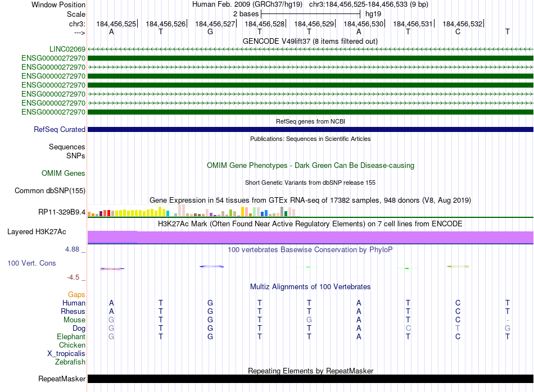Click yellow PhyloP mark under 184,456,532

(x=458, y=266)
